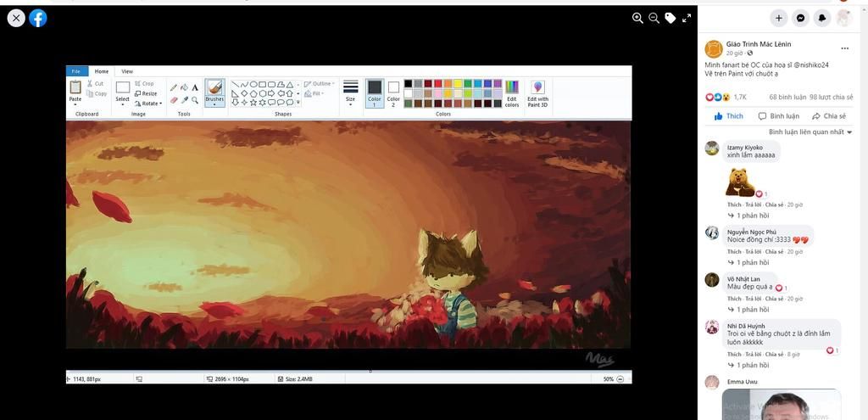Click Copy in Paint's Clipboard group
Screen dimensions: 868x420
(97, 93)
